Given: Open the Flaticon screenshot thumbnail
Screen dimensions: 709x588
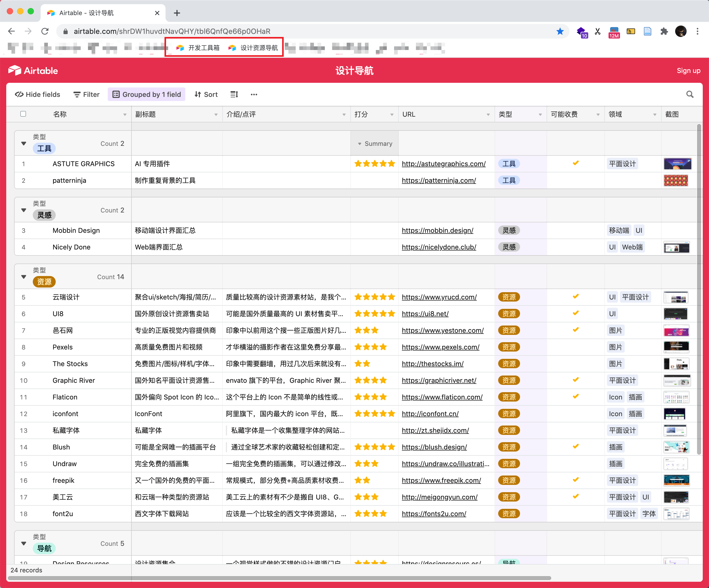Looking at the screenshot, I should pyautogui.click(x=676, y=397).
